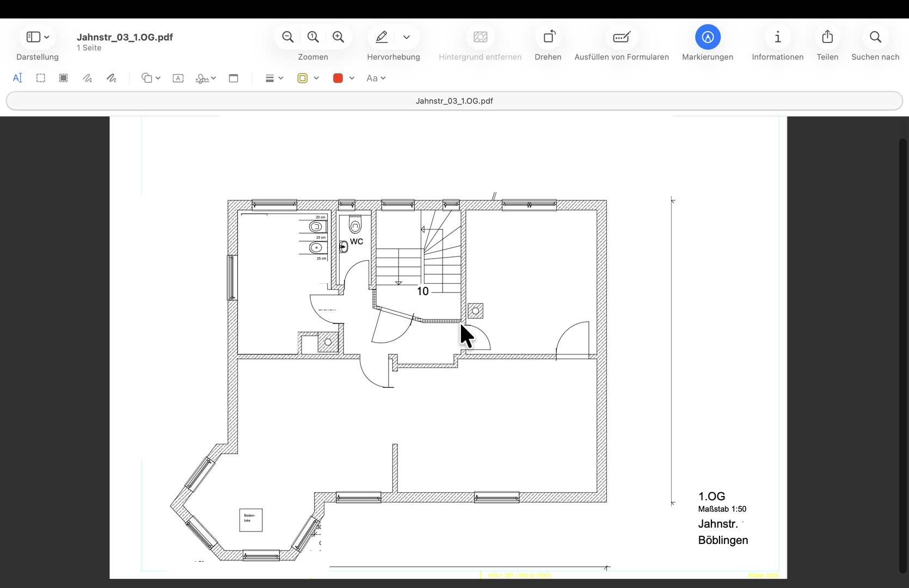This screenshot has width=909, height=588.
Task: Select the rectangular selection tool
Action: (41, 78)
